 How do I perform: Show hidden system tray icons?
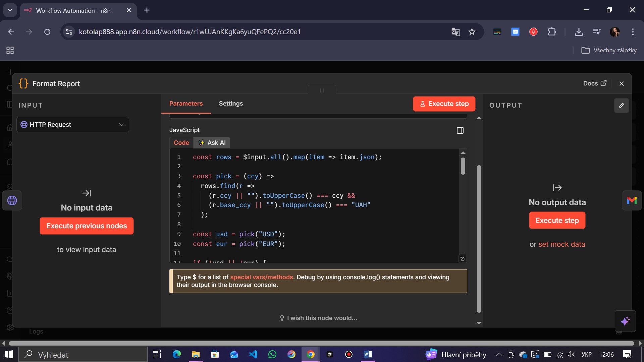pyautogui.click(x=499, y=354)
